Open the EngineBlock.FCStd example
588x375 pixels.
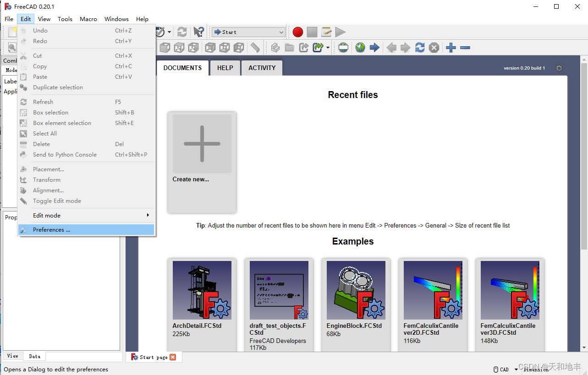click(356, 304)
